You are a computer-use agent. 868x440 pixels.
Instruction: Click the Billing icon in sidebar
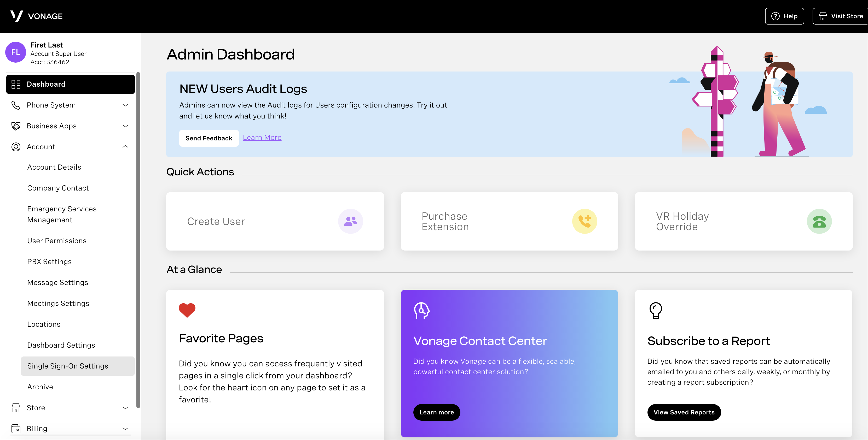16,428
